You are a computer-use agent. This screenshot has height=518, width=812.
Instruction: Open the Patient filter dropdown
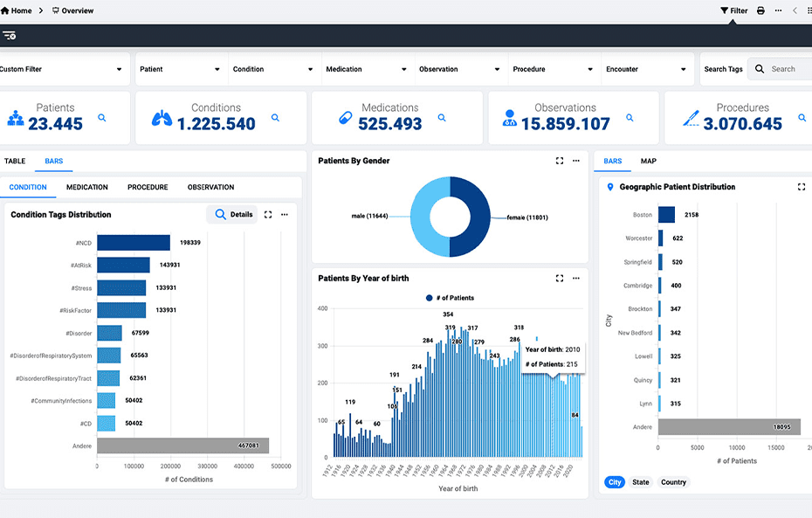pyautogui.click(x=180, y=69)
